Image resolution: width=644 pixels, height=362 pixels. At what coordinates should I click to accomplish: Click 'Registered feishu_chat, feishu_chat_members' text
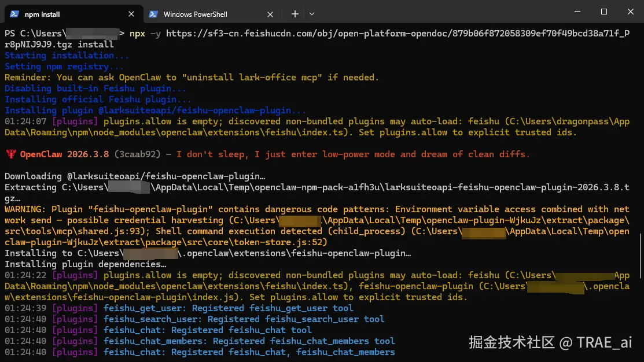[283, 352]
